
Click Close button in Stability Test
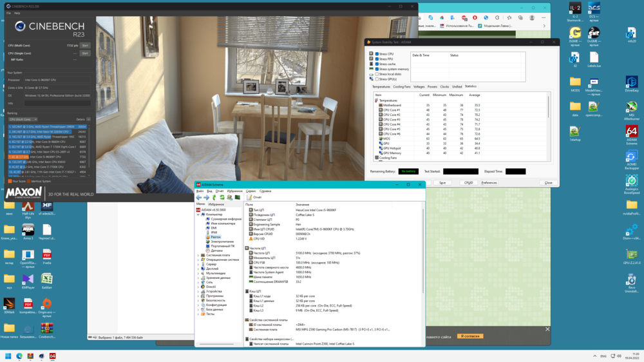coord(548,183)
